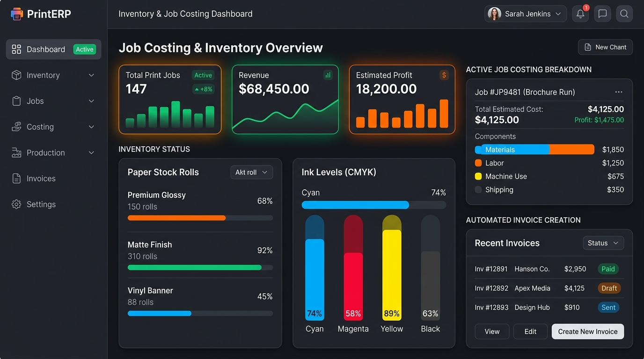
Task: Click the Profit: $1,475.00 value
Action: (599, 120)
